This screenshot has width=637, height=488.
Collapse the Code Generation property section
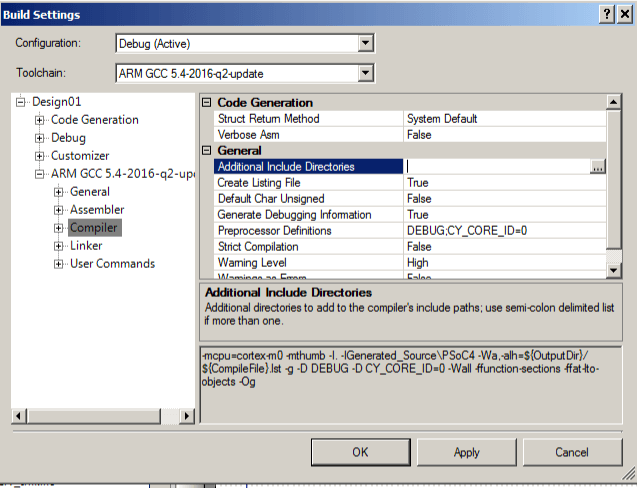[207, 102]
